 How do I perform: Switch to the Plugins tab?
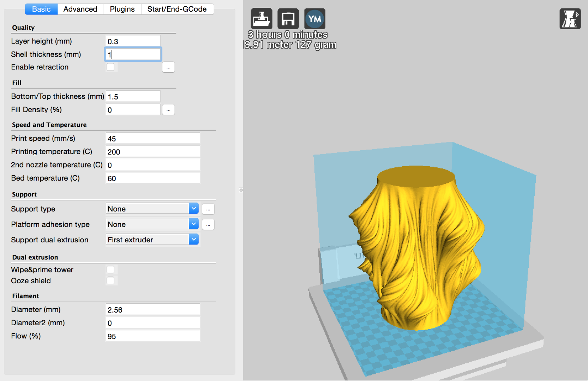tap(122, 9)
